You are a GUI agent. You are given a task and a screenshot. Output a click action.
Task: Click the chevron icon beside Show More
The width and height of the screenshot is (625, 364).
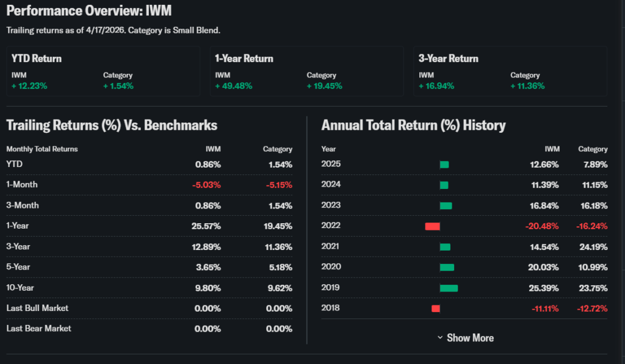coord(440,338)
